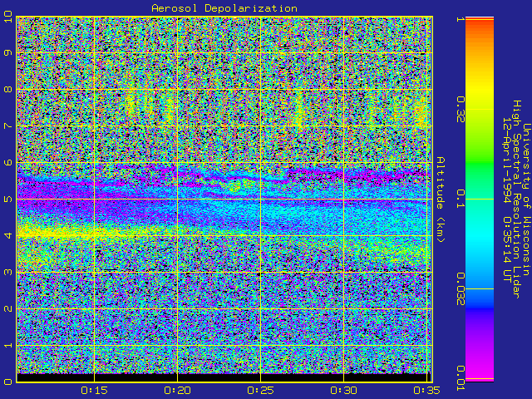
Task: Click the 0:35 time axis label
Action: [x=426, y=391]
